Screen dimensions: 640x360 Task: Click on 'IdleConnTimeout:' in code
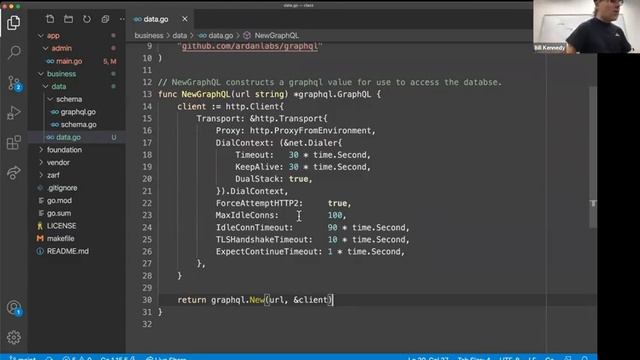coord(254,227)
